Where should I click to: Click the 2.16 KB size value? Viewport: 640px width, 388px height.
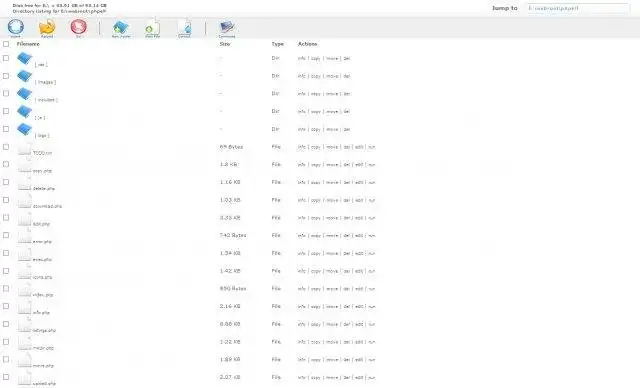point(230,306)
